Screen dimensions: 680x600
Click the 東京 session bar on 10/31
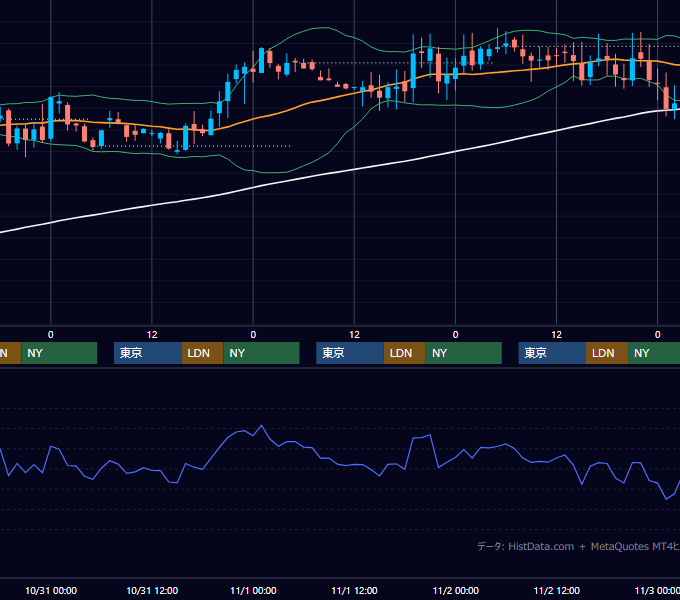pyautogui.click(x=147, y=353)
